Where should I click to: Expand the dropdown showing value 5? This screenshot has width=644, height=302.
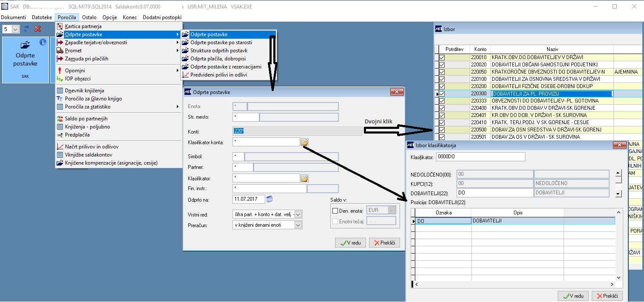(x=16, y=29)
